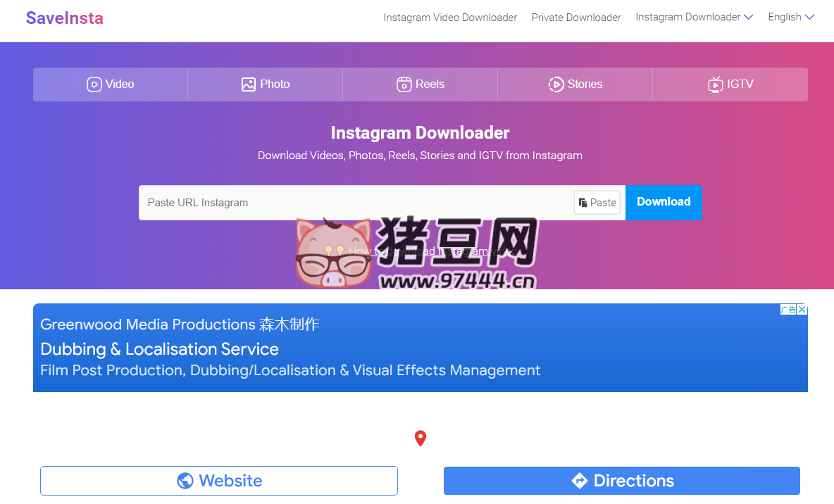The image size is (834, 504).
Task: Open the Instagram Downloader dropdown
Action: tap(693, 17)
